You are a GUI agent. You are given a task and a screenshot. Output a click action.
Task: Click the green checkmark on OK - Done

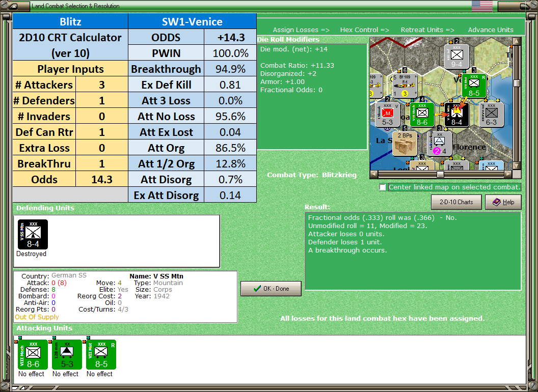tap(257, 289)
